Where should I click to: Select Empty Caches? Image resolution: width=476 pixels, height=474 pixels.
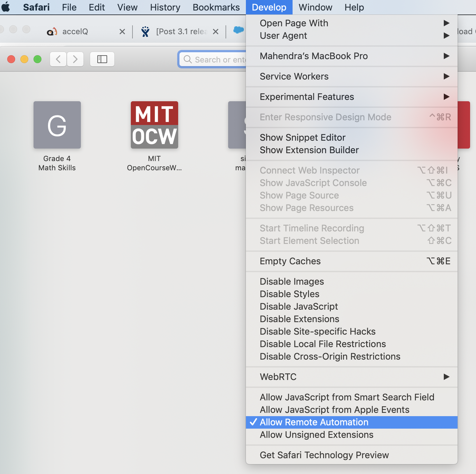click(x=352, y=261)
